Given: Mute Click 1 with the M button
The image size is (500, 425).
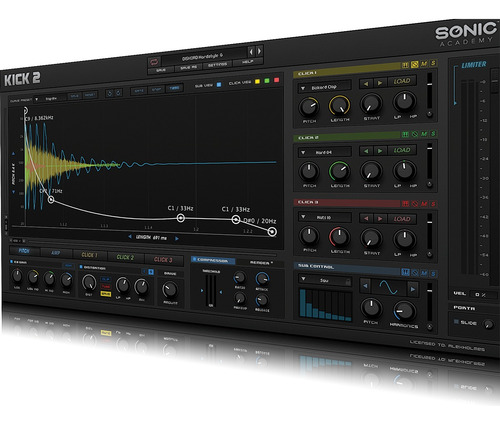Looking at the screenshot, I should tap(424, 64).
